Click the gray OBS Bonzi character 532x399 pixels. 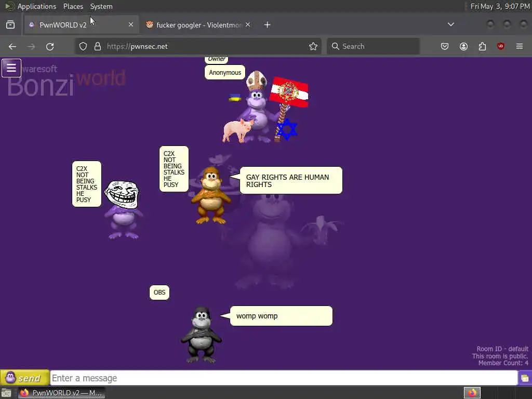coord(201,335)
